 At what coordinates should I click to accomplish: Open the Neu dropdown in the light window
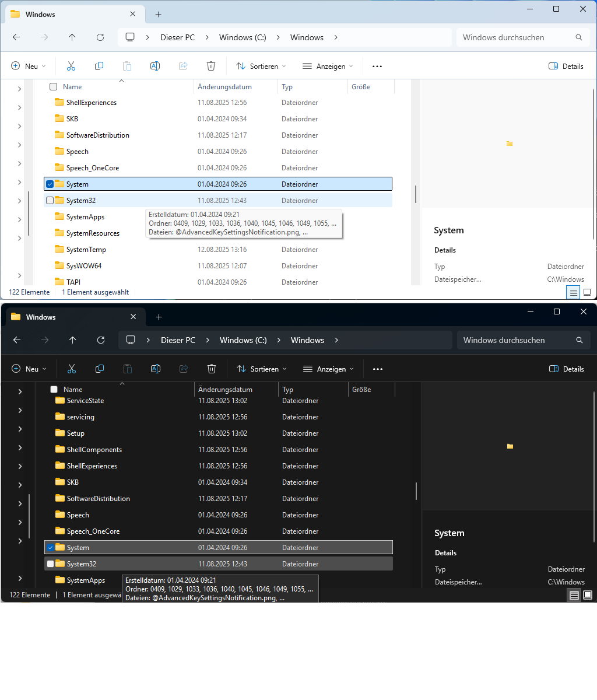tap(29, 66)
